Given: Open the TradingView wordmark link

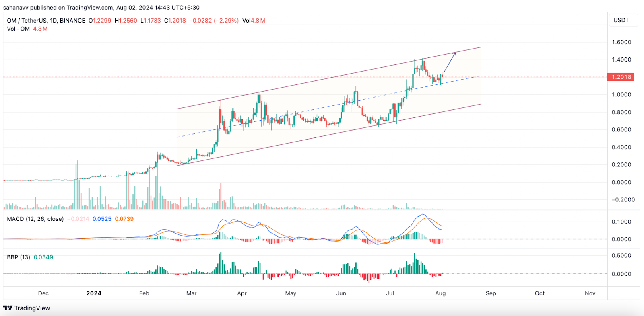Looking at the screenshot, I should coord(32,308).
